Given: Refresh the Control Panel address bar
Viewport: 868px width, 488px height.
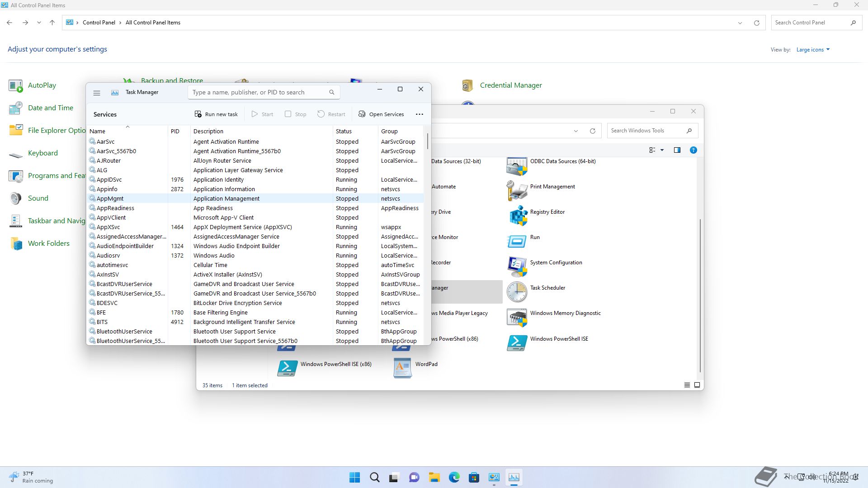Looking at the screenshot, I should coord(756,23).
